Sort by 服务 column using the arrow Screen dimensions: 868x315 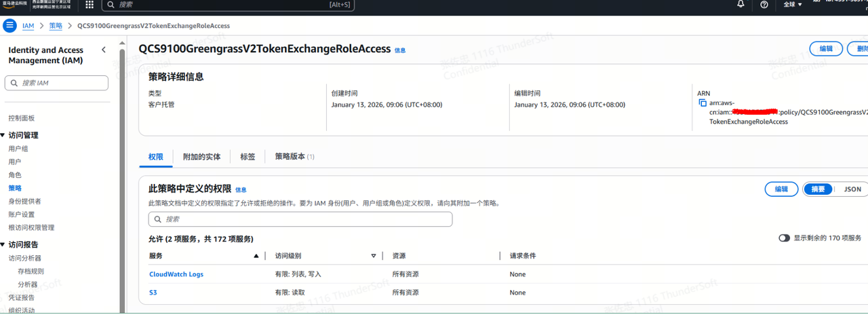256,256
